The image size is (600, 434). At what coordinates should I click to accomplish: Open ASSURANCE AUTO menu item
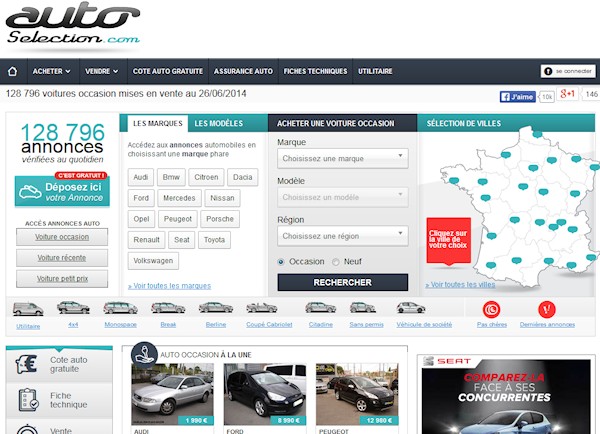[243, 71]
